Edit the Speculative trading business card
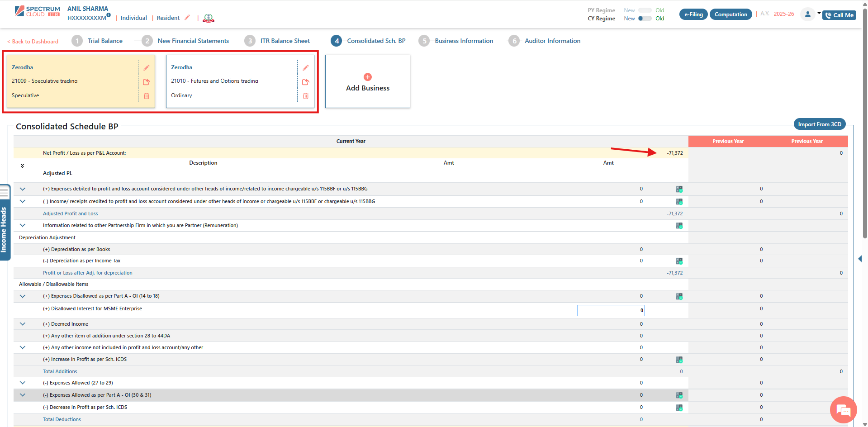868x427 pixels. [x=147, y=68]
